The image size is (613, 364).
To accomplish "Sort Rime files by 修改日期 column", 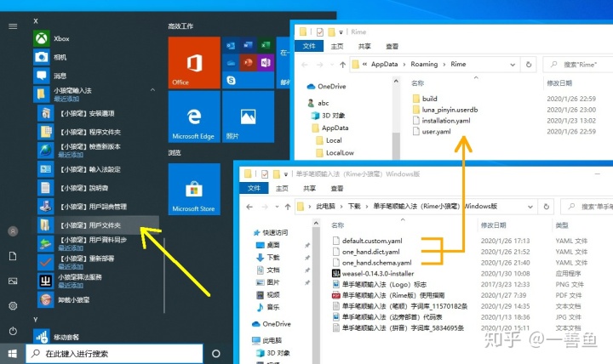I will click(559, 82).
